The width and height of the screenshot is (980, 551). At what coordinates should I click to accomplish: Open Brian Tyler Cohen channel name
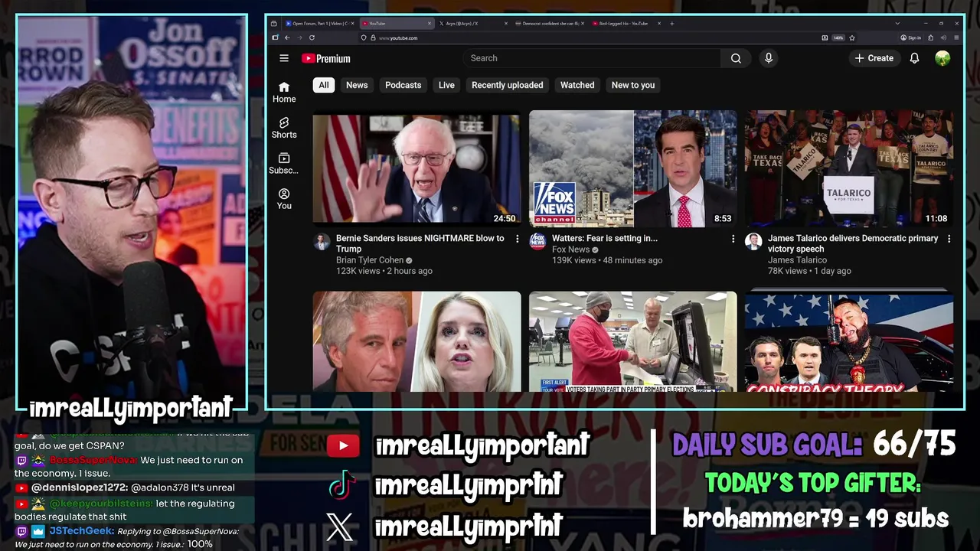click(370, 260)
